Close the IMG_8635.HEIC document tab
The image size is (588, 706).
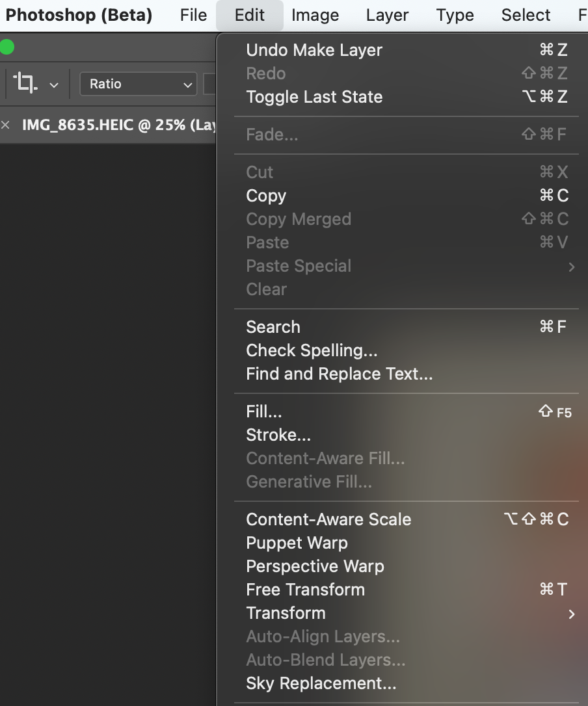[x=6, y=125]
